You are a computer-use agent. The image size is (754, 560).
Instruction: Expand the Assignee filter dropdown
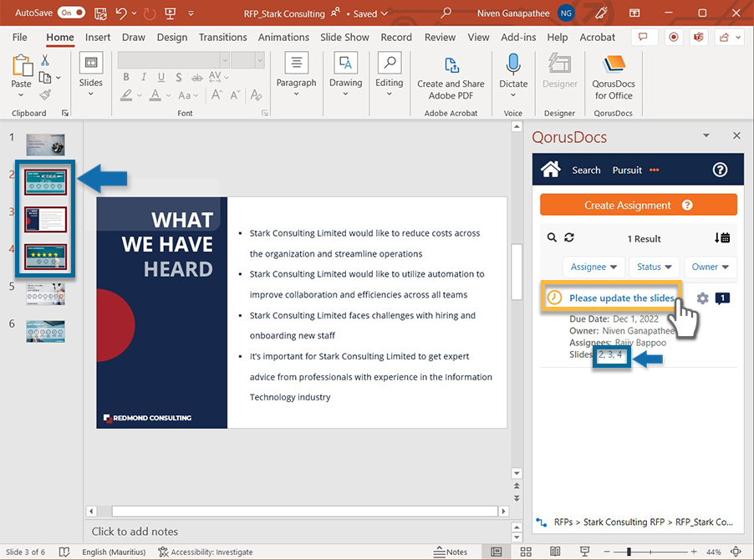coord(594,267)
